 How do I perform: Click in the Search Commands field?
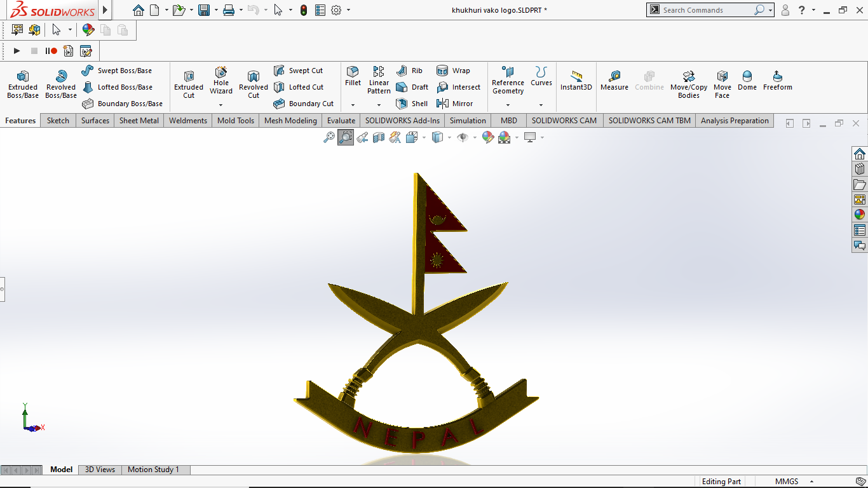point(705,10)
